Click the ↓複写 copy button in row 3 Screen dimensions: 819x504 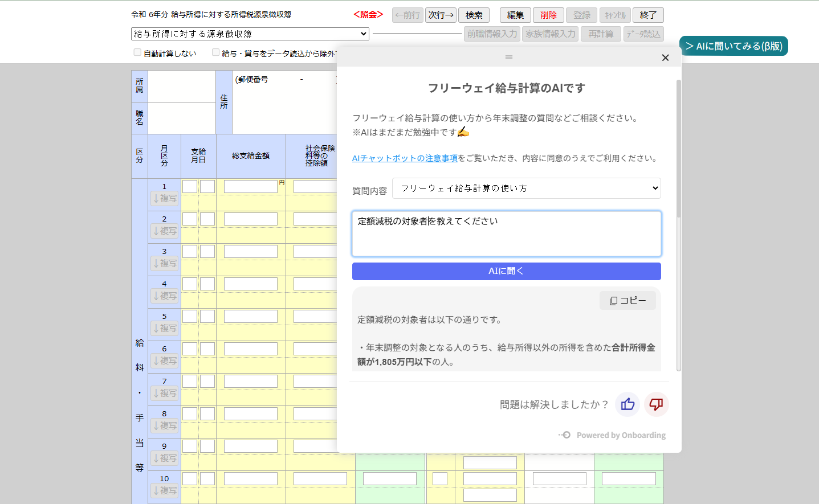(165, 264)
